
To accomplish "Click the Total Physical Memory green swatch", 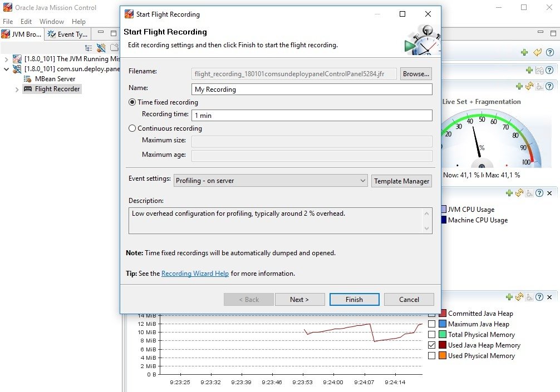I will tap(443, 335).
